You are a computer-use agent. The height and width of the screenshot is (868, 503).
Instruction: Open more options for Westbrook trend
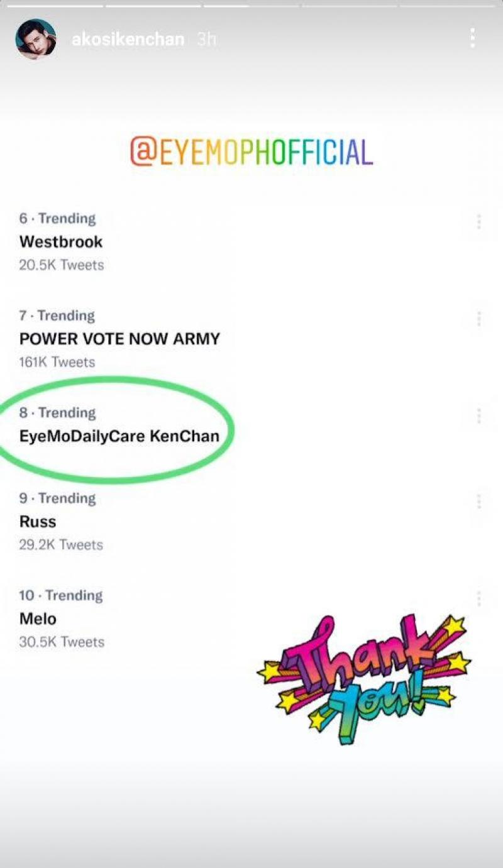click(x=479, y=221)
